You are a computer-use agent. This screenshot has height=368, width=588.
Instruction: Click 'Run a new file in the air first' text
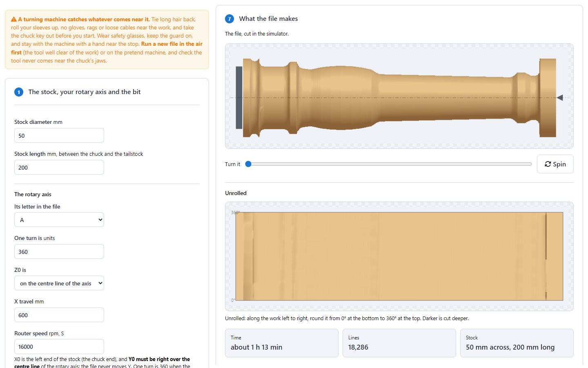pyautogui.click(x=107, y=48)
